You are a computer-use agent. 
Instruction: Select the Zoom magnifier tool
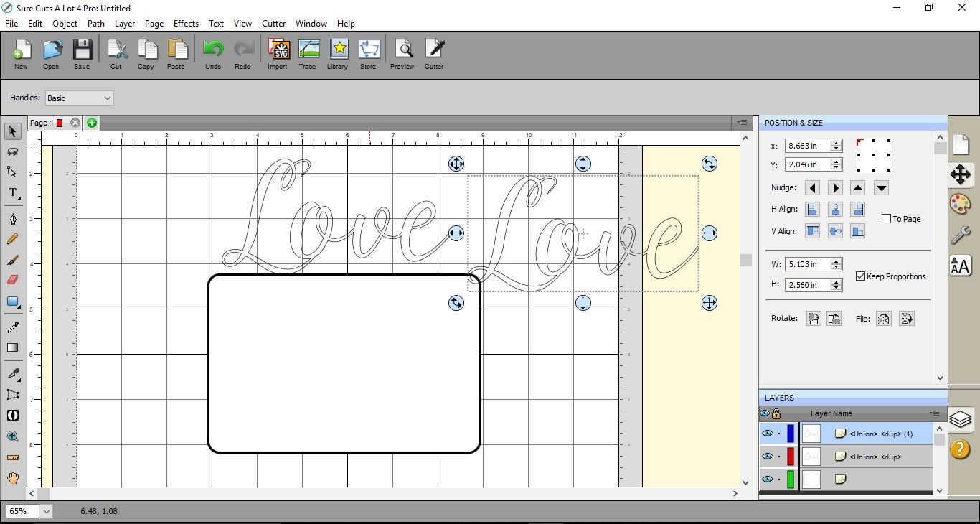[12, 436]
